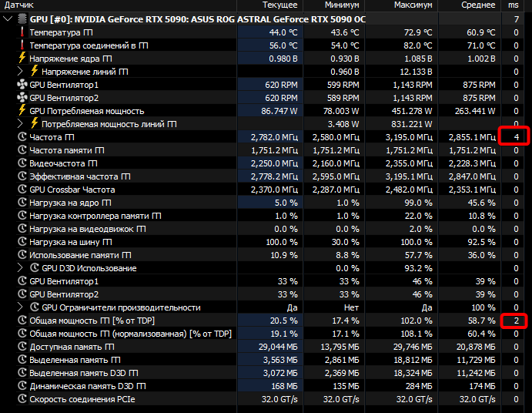Click thermometer icon for Температура соединений в ГП
Viewport: 532px width, 413px height.
(x=22, y=45)
